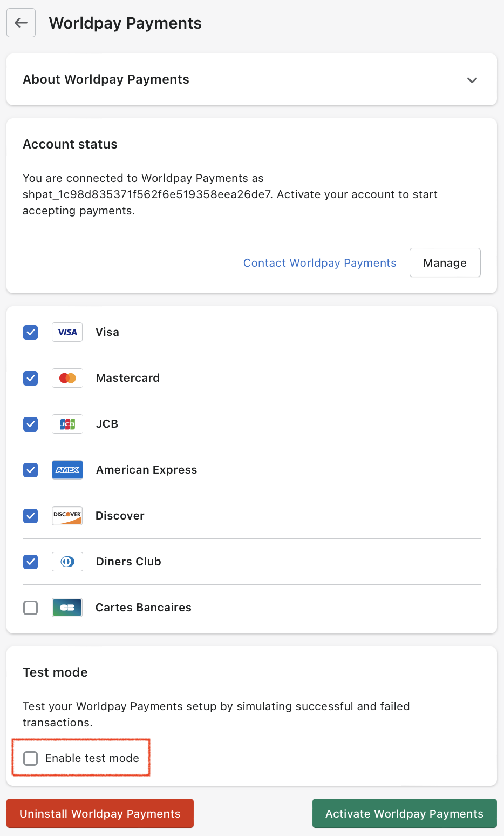Click the Cartes Bancaires logo
Viewport: 504px width, 836px height.
pos(67,608)
